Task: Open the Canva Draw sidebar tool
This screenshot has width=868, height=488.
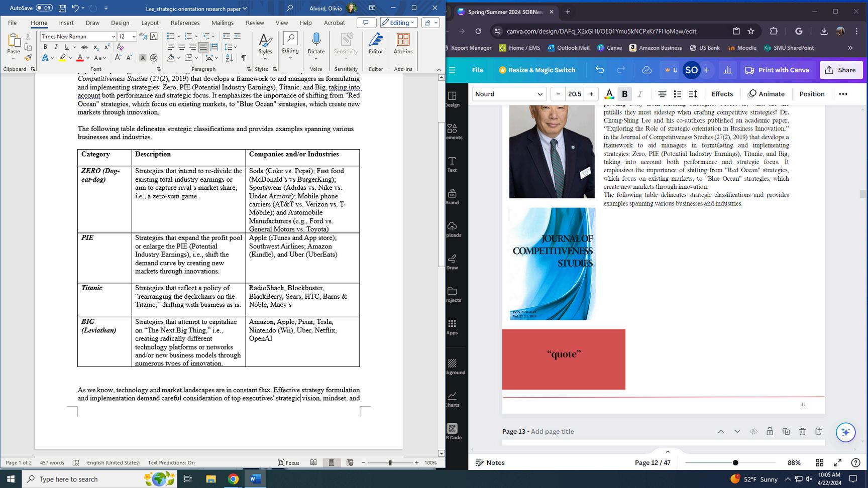Action: pos(452,262)
